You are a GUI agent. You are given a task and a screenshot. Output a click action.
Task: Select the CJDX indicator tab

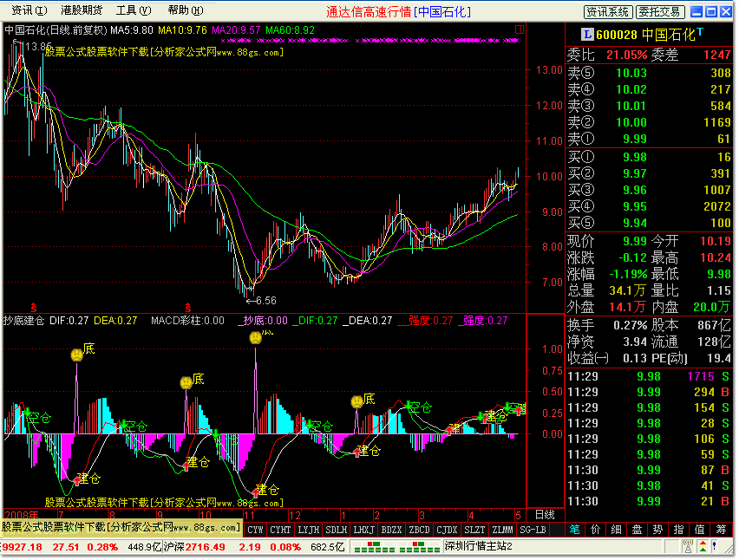coord(448,530)
